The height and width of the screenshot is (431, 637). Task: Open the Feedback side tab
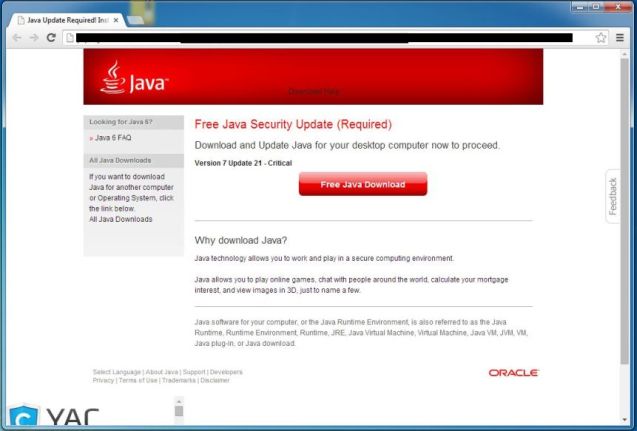613,196
